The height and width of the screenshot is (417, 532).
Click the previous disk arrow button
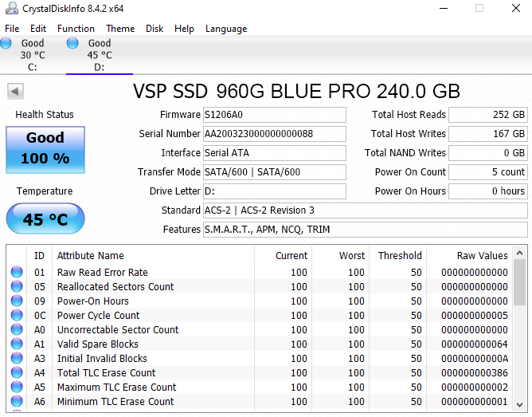coord(15,91)
